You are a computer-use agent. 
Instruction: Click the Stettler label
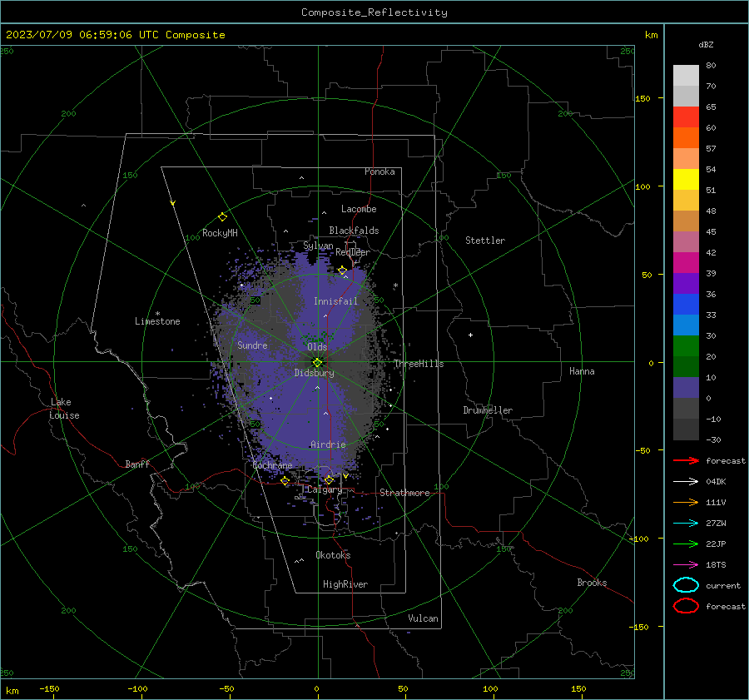click(x=485, y=241)
